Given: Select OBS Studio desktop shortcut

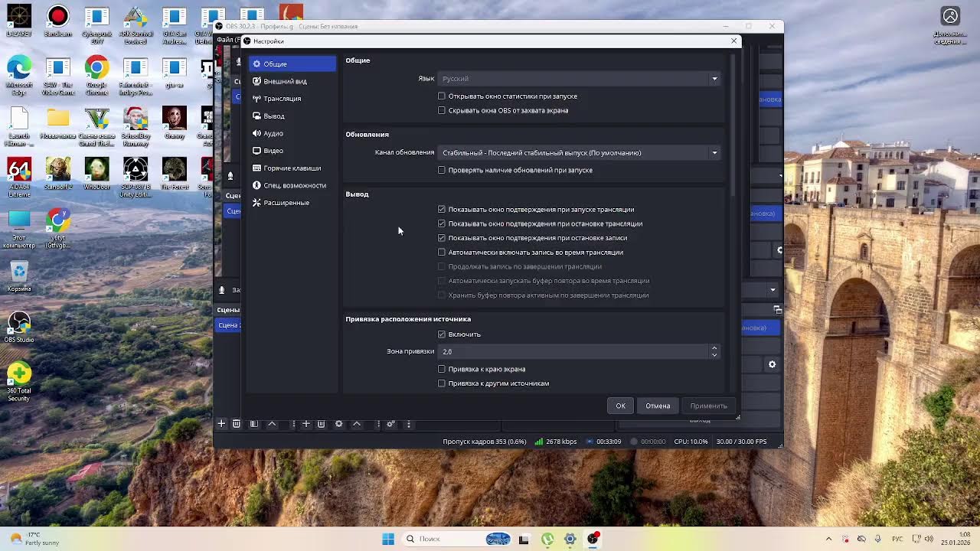Looking at the screenshot, I should (19, 327).
